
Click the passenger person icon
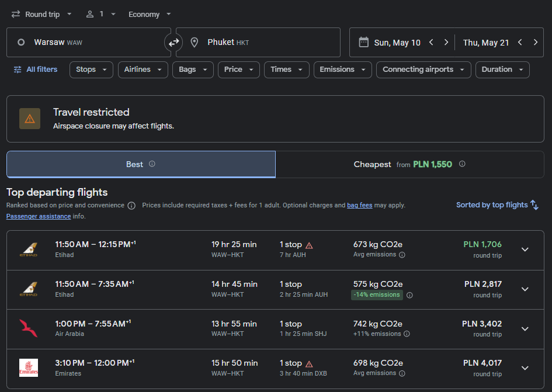[90, 14]
